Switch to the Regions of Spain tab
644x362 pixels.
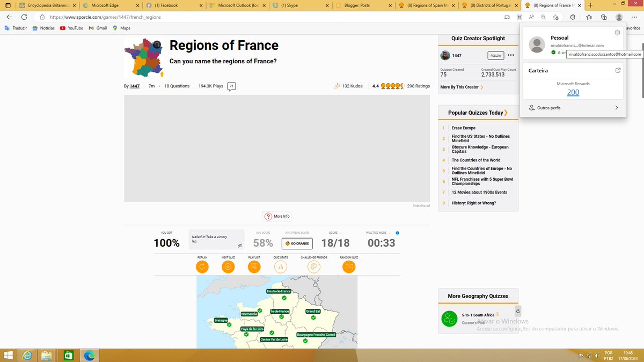point(427,5)
